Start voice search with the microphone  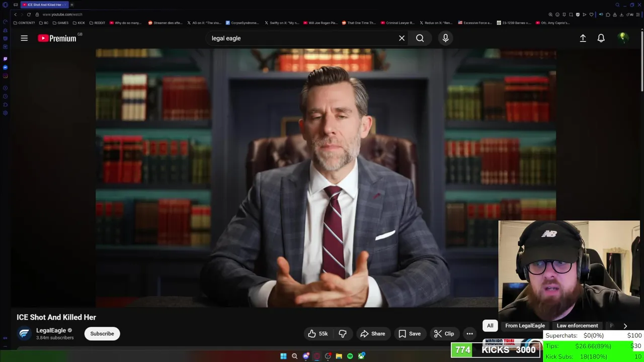click(x=445, y=38)
